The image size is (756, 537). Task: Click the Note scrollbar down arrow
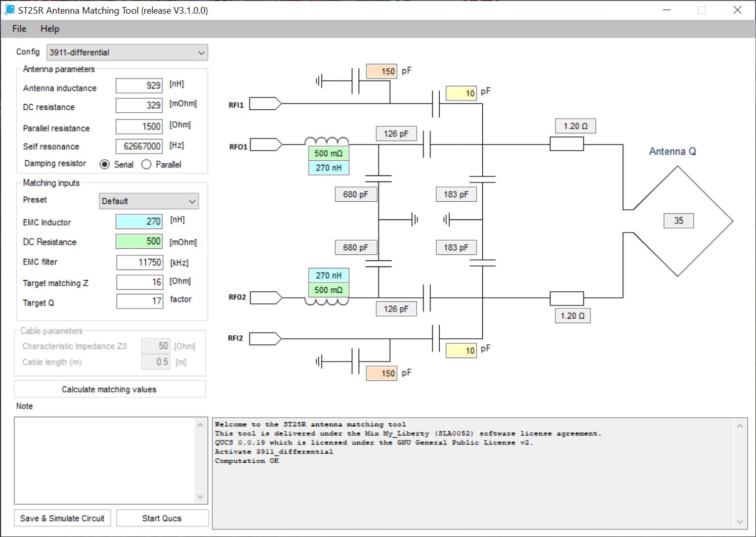200,497
